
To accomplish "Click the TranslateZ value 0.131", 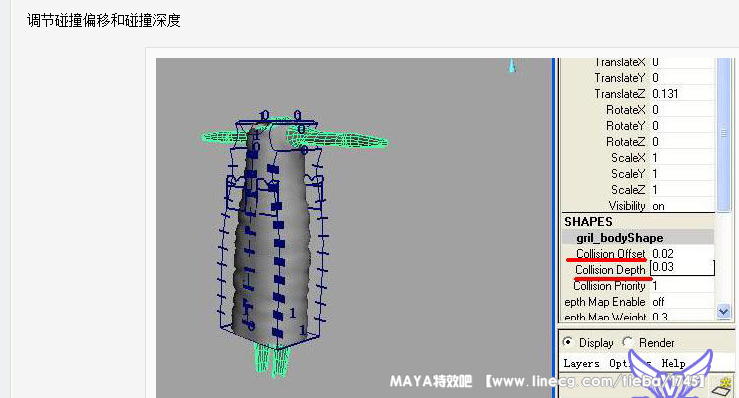I will [x=665, y=94].
